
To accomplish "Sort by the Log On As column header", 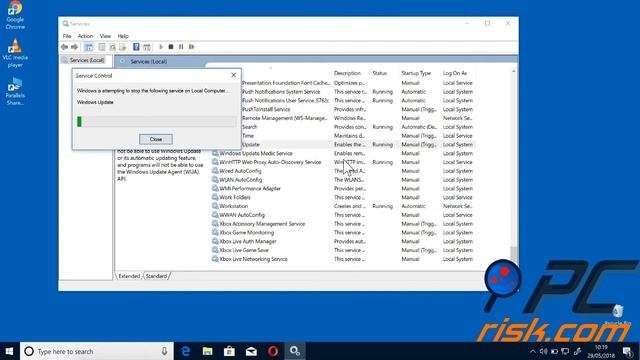I will (x=455, y=73).
